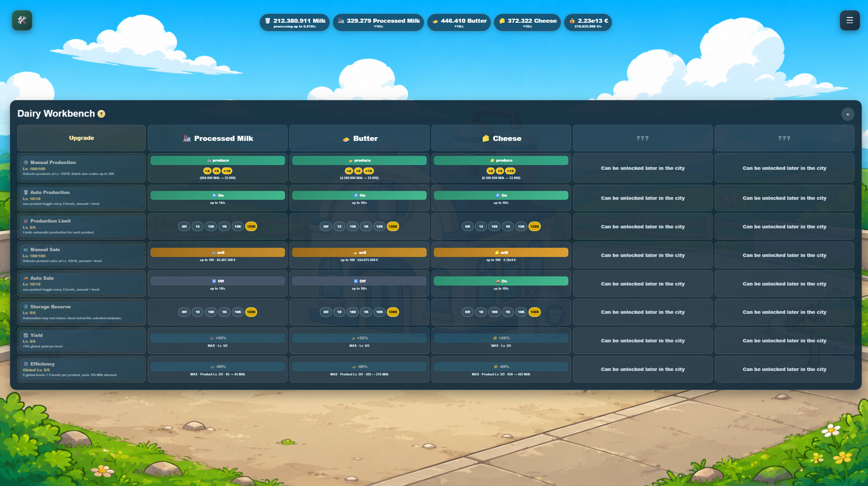Screen dimensions: 868x486
Task: Click the Yield row icon
Action: [26, 335]
